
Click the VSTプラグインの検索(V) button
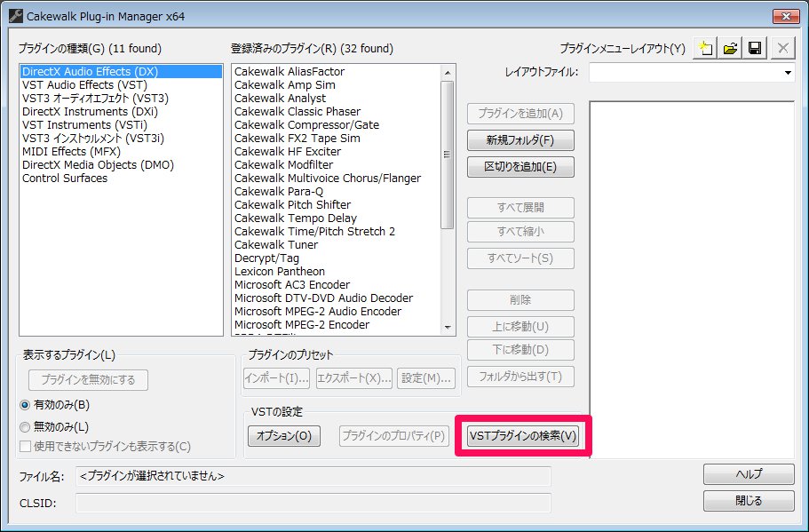pos(523,436)
